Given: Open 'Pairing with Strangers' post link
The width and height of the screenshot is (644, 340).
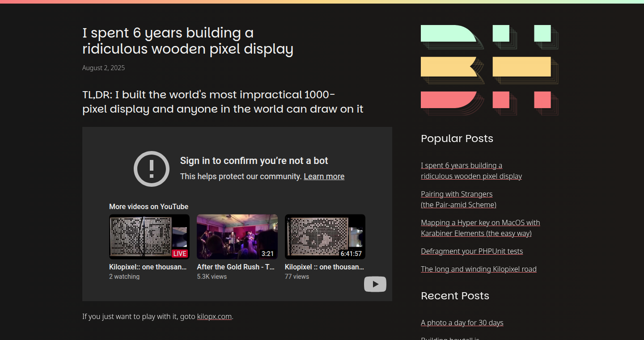Looking at the screenshot, I should tap(458, 199).
